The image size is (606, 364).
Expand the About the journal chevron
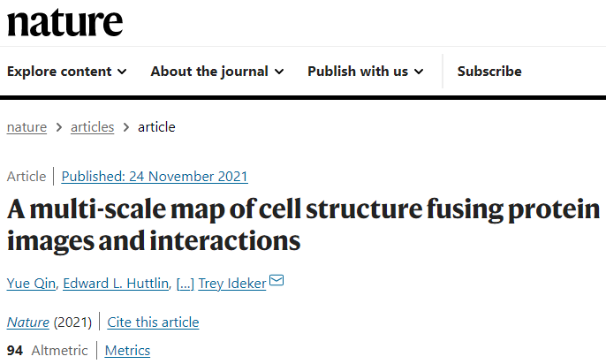coord(279,72)
